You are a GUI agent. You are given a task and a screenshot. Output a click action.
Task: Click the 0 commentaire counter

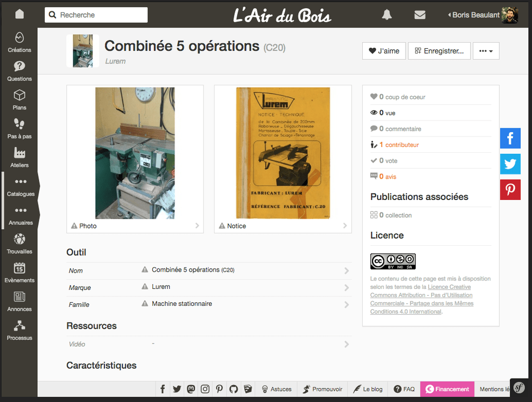coord(395,129)
